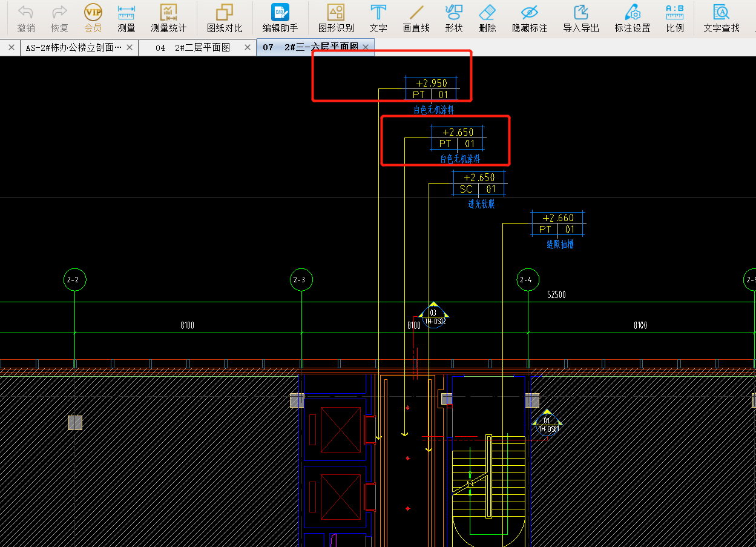Toggle 隐藏标注 hide annotations eye
This screenshot has height=547, width=756.
530,13
